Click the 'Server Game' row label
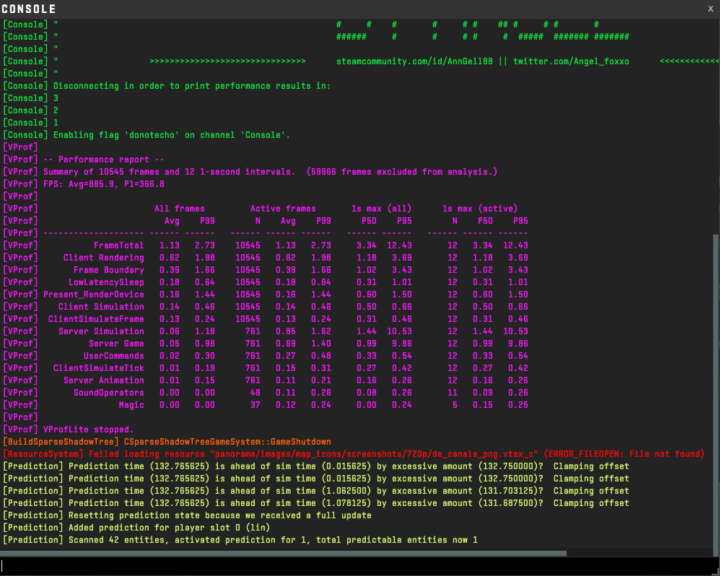Screen dimensions: 720x576 click(x=116, y=344)
